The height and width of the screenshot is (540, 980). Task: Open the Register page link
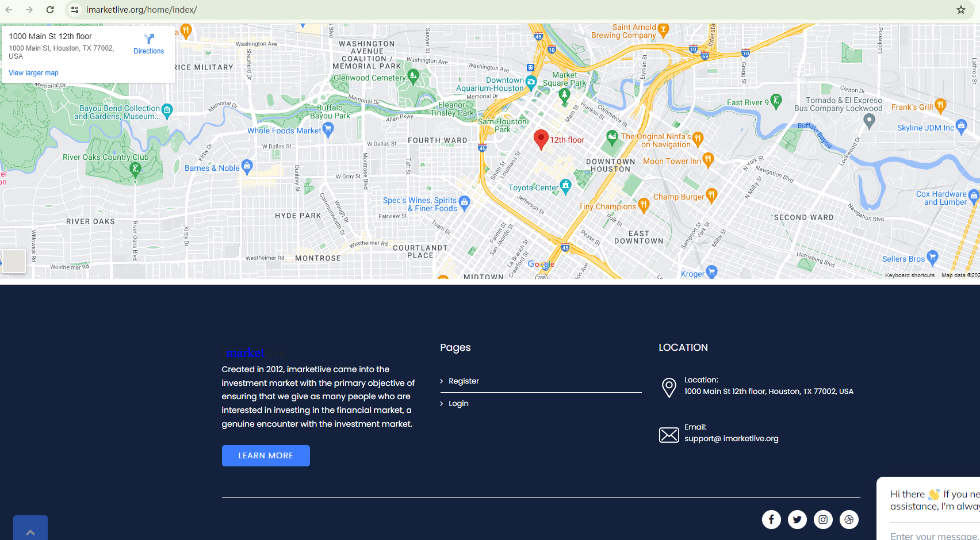464,381
